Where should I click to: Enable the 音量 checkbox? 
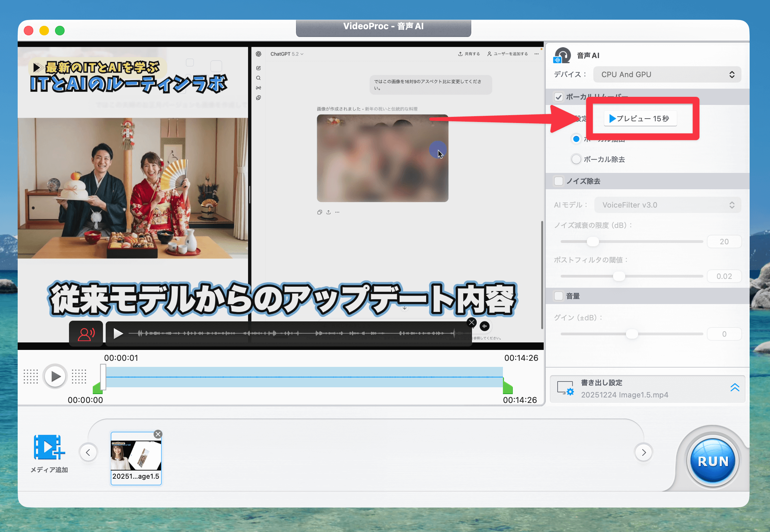pyautogui.click(x=559, y=296)
